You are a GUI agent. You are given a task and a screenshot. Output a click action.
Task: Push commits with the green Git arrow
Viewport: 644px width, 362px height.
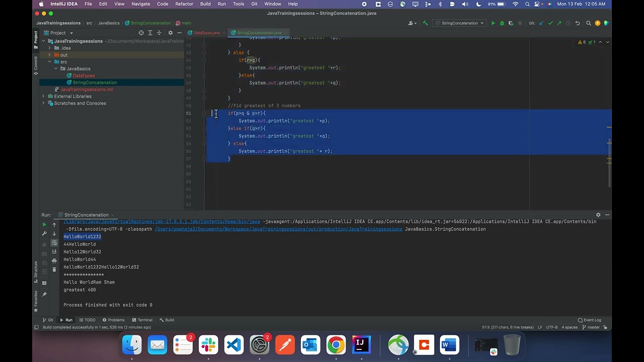559,23
